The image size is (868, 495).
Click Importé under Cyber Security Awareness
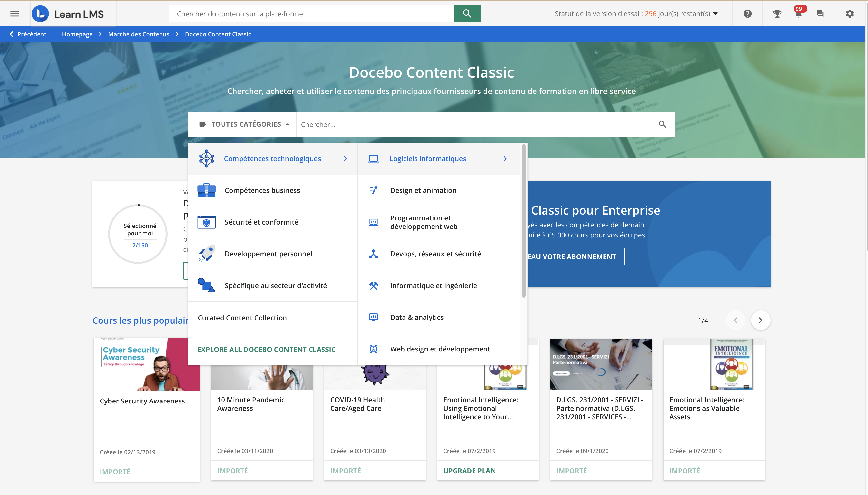pyautogui.click(x=115, y=472)
